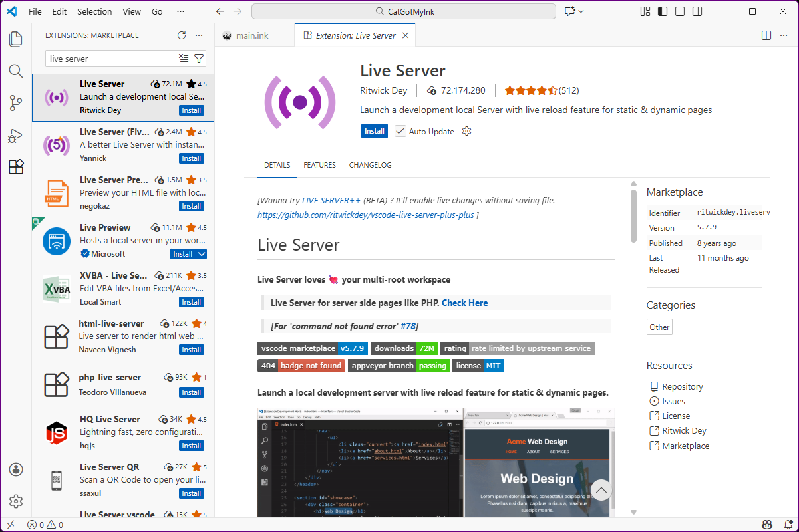Toggle Auto Update checkbox

click(x=400, y=131)
